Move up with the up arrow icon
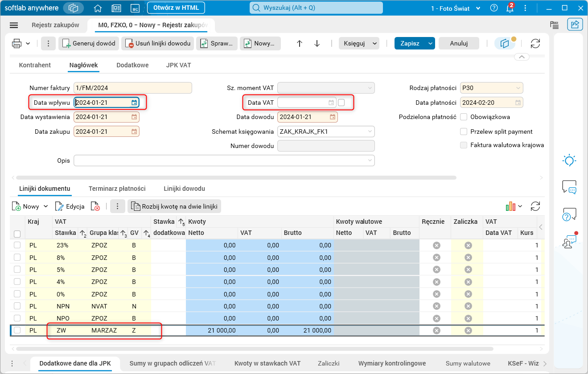The image size is (588, 374). (300, 43)
